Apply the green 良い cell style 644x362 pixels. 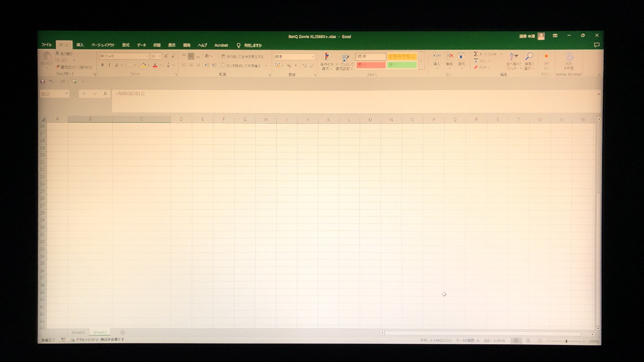pos(402,65)
